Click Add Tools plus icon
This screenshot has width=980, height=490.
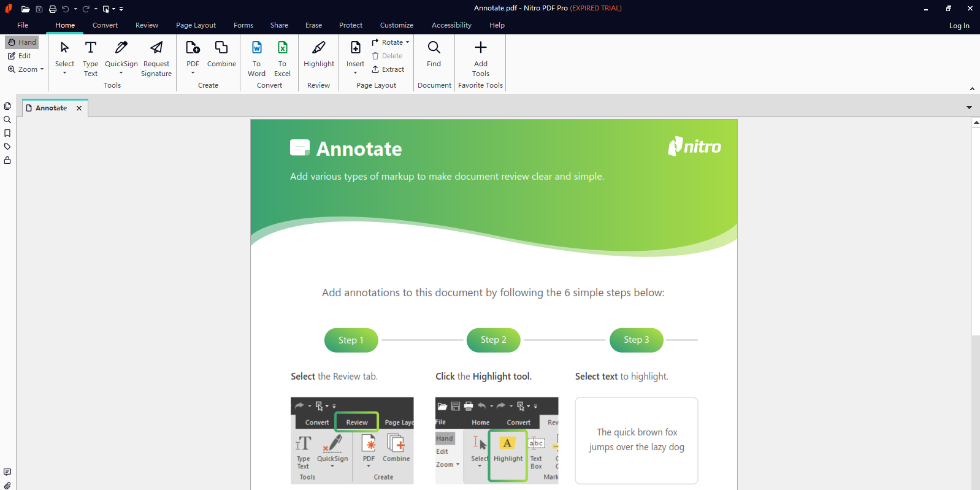click(x=481, y=48)
